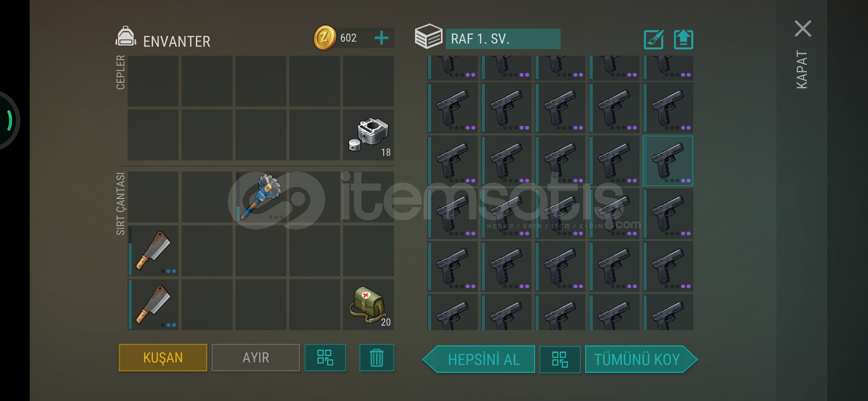
Task: Select the bottom cleaver in backpack
Action: coord(153,305)
